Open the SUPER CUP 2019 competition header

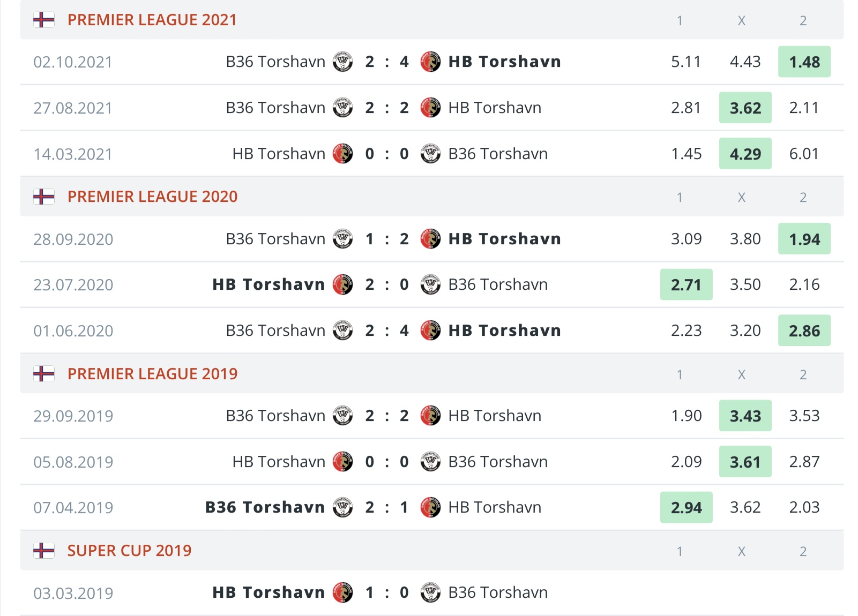(x=130, y=551)
